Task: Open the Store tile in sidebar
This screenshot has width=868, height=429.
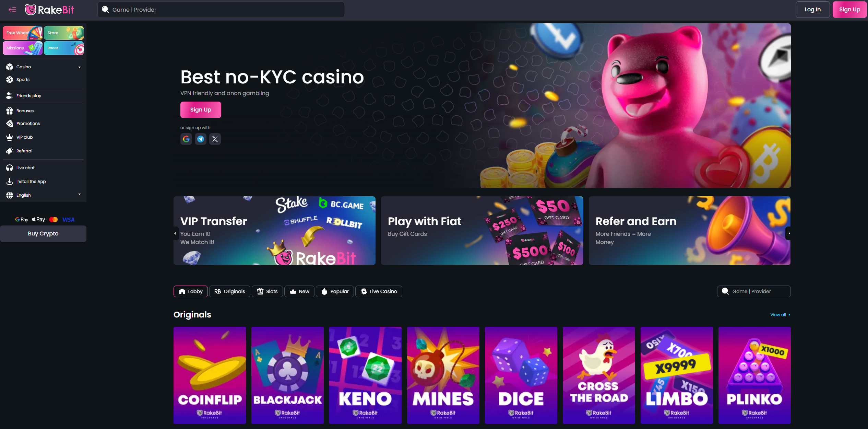Action: pyautogui.click(x=64, y=33)
